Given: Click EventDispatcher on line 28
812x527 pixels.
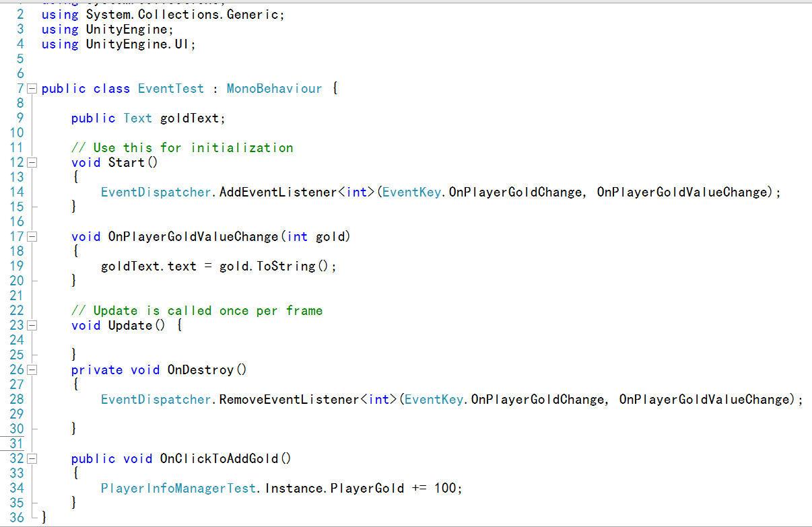Looking at the screenshot, I should click(156, 400).
